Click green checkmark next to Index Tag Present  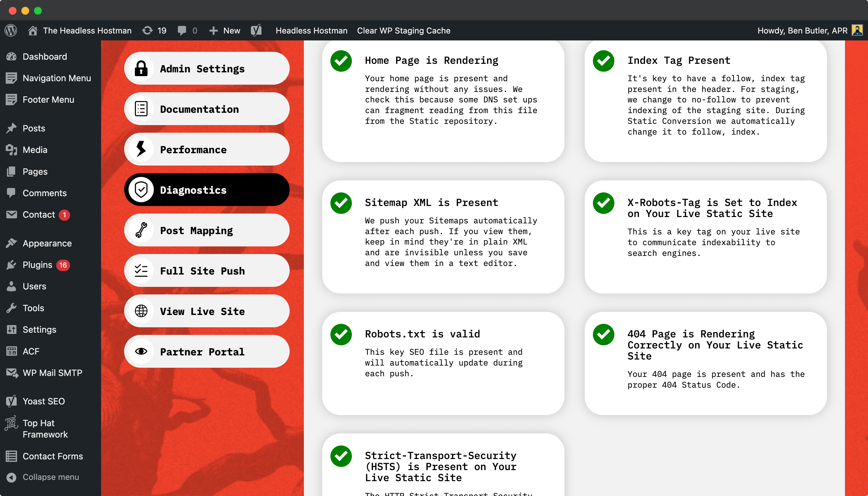603,61
